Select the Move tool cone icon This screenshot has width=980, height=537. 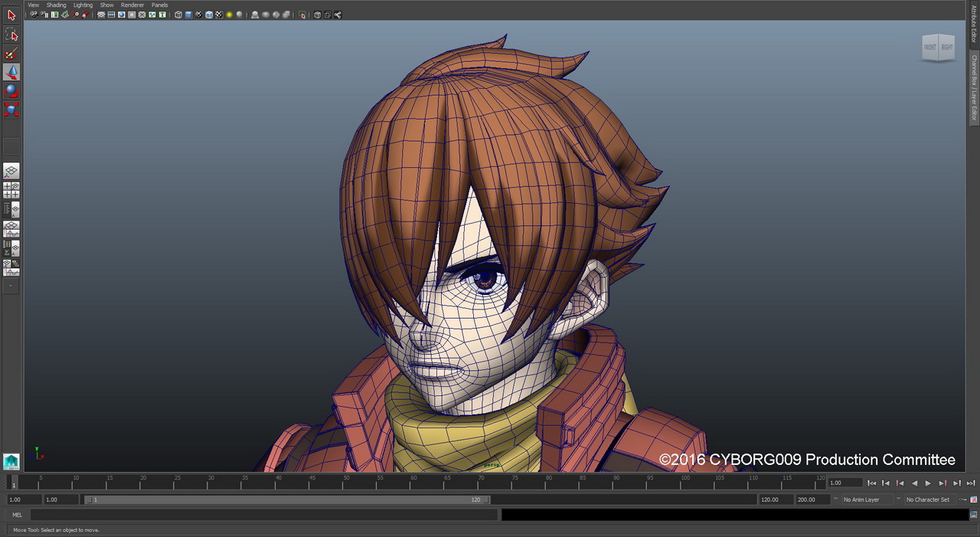click(11, 72)
